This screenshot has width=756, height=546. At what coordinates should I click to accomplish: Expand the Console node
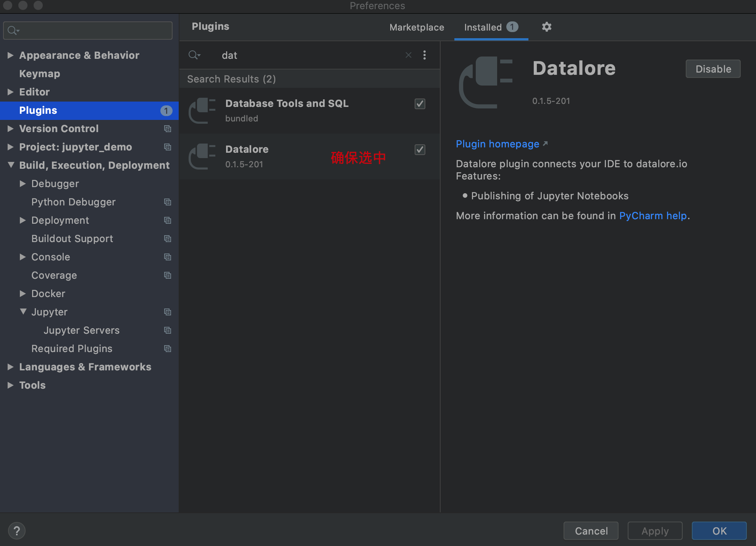(23, 257)
